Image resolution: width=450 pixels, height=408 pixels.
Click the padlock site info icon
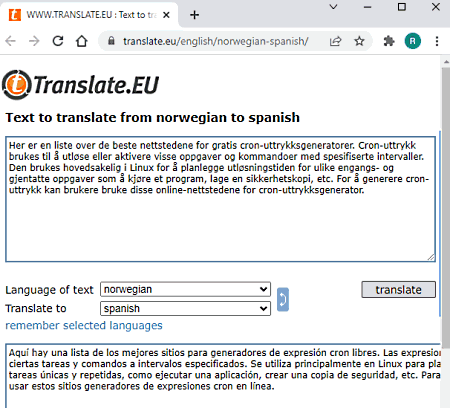point(111,41)
